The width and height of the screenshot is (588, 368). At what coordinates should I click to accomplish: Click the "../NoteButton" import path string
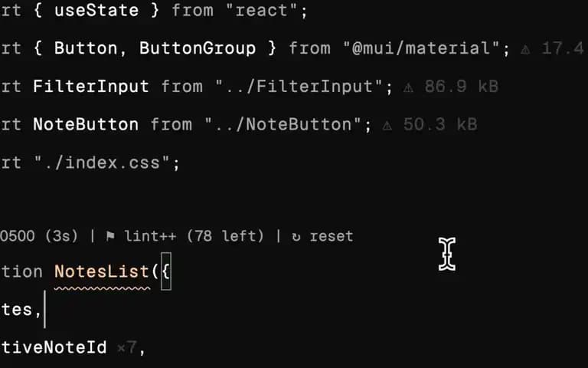(x=283, y=125)
